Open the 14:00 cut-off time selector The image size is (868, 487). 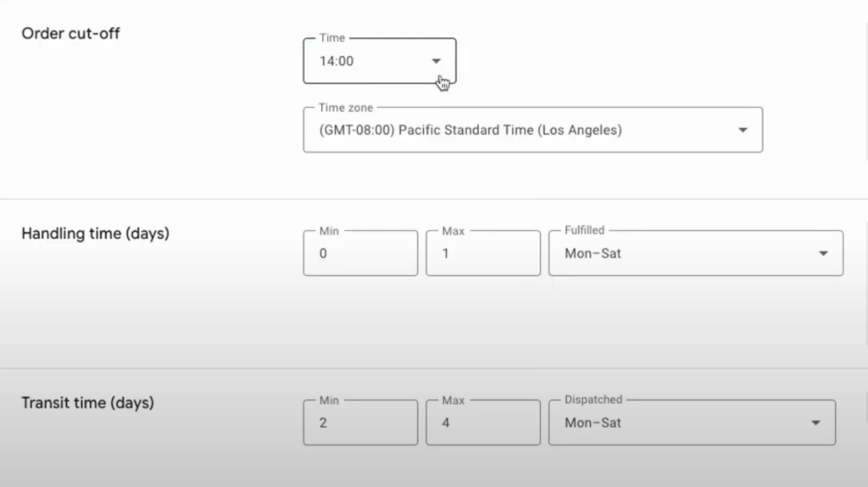point(380,61)
